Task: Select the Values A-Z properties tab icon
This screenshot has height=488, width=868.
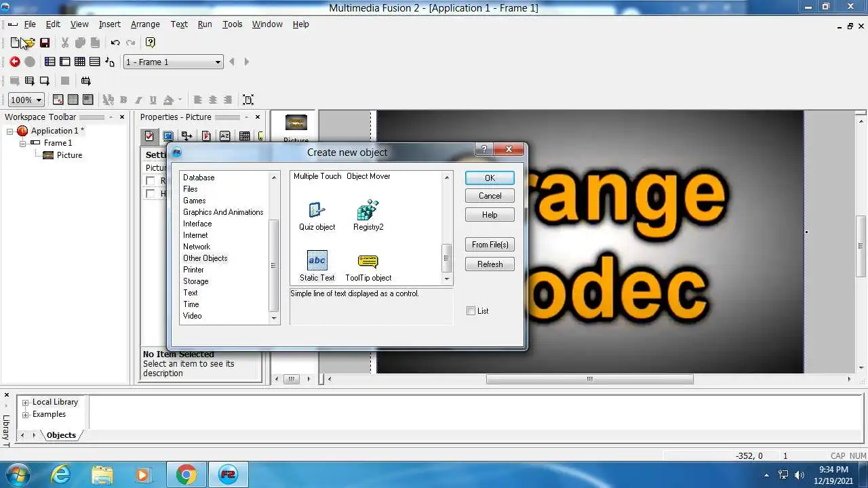Action: [225, 136]
